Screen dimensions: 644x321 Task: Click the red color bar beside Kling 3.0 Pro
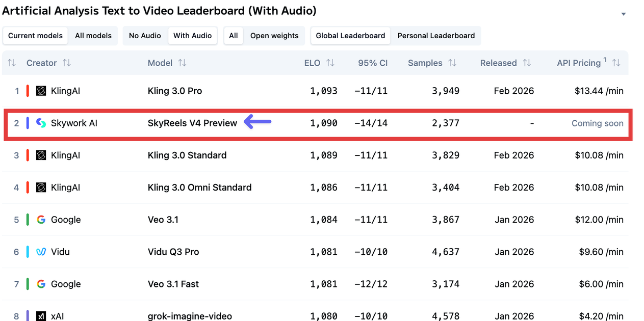pyautogui.click(x=28, y=91)
